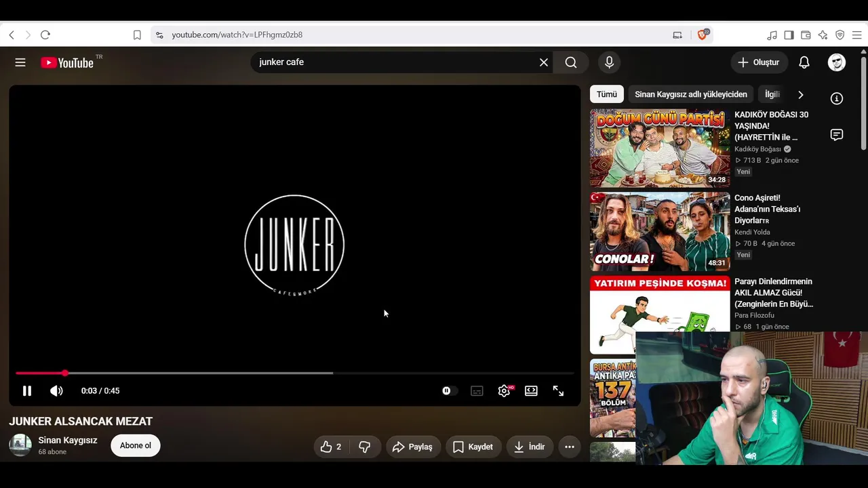The width and height of the screenshot is (868, 488).
Task: Open the media playlist music icon
Action: pos(772,35)
